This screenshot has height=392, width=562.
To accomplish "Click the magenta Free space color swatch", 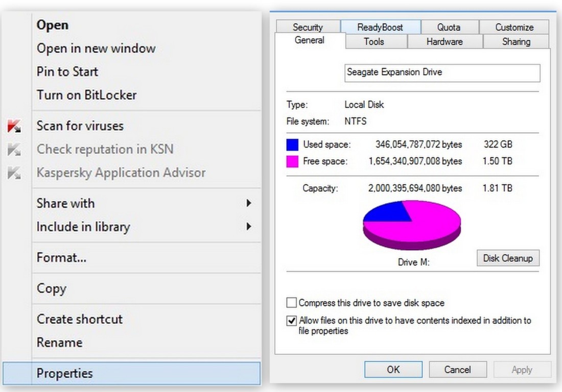I will coord(292,161).
